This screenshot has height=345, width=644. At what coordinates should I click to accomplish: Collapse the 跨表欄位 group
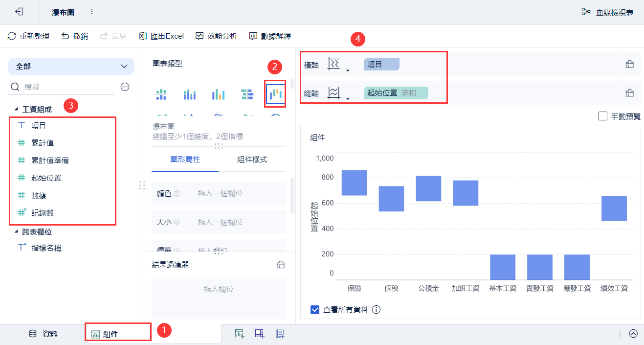[16, 232]
